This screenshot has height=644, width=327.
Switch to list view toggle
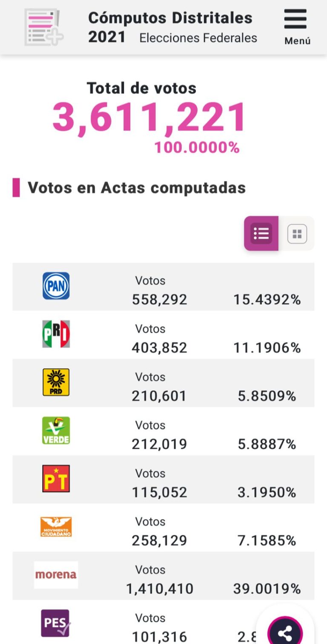click(261, 234)
